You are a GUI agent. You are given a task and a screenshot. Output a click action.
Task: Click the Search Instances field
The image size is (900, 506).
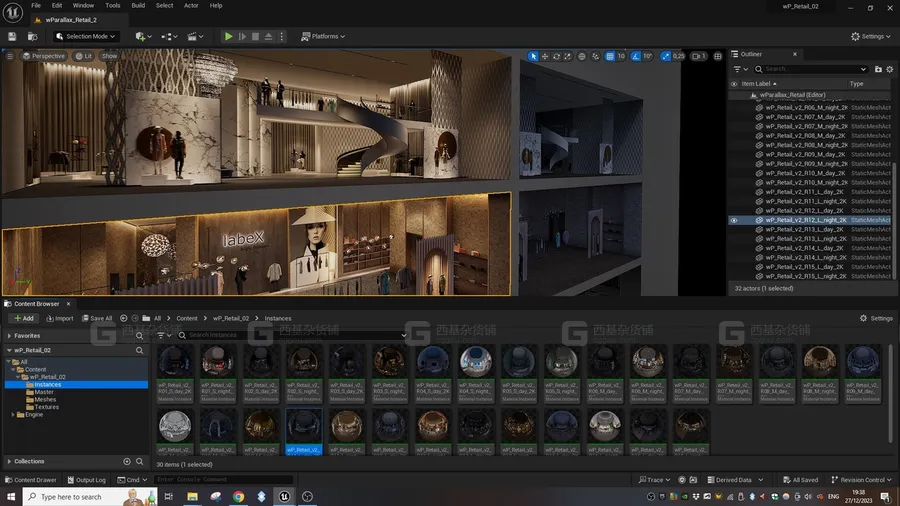point(292,335)
